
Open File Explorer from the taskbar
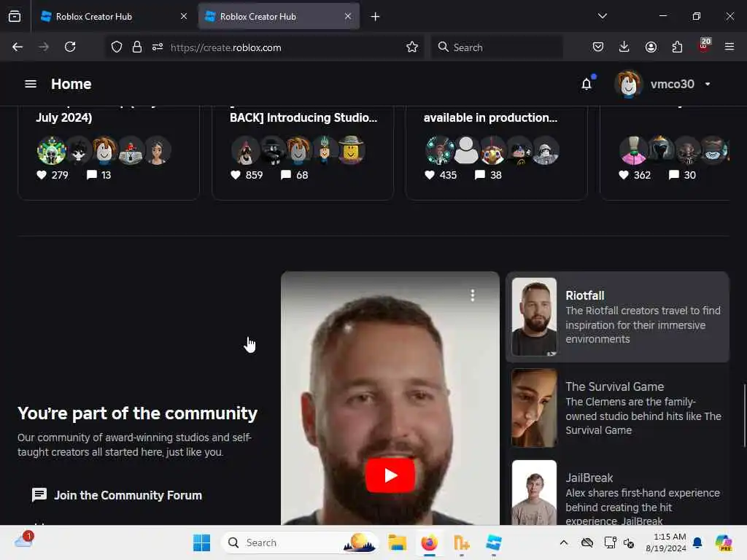click(397, 542)
